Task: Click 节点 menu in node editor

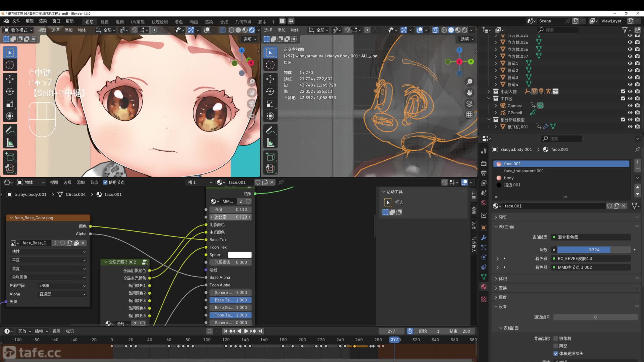Action: 94,182
